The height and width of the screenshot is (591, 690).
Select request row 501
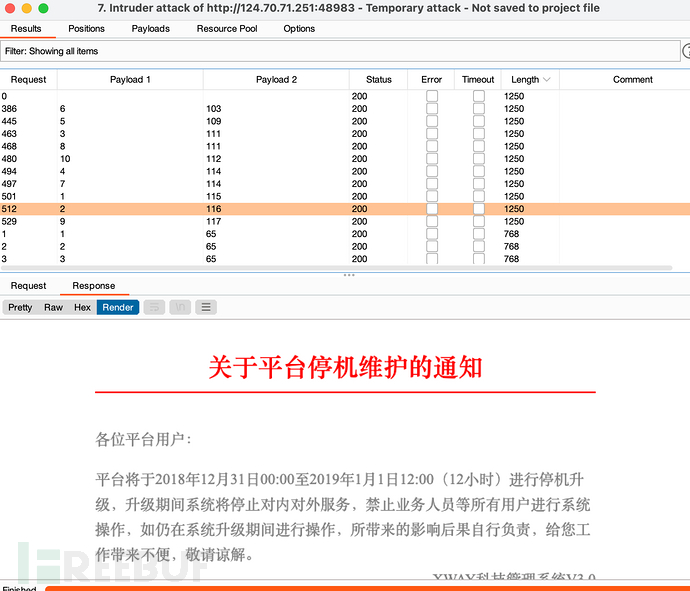(345, 196)
